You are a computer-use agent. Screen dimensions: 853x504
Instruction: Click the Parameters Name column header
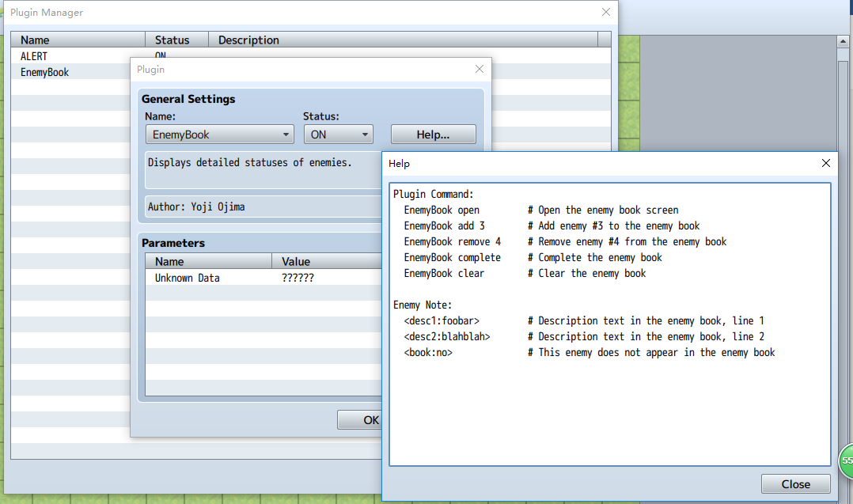209,262
